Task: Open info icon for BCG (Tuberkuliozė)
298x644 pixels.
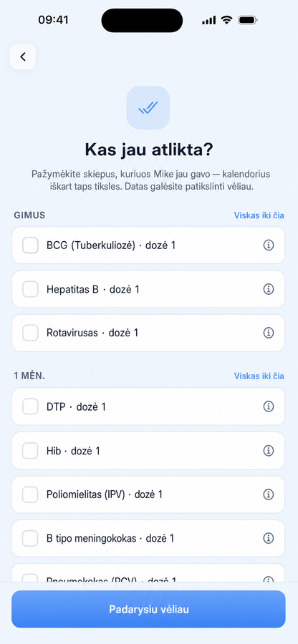Action: (x=269, y=245)
